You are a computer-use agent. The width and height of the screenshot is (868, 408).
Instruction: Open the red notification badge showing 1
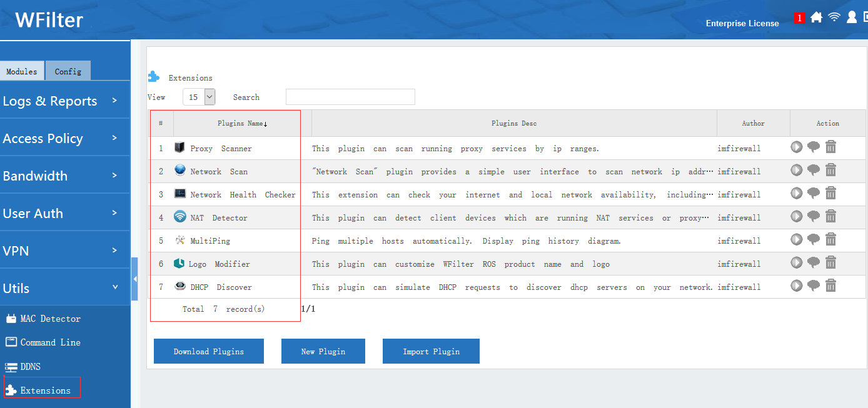point(799,18)
